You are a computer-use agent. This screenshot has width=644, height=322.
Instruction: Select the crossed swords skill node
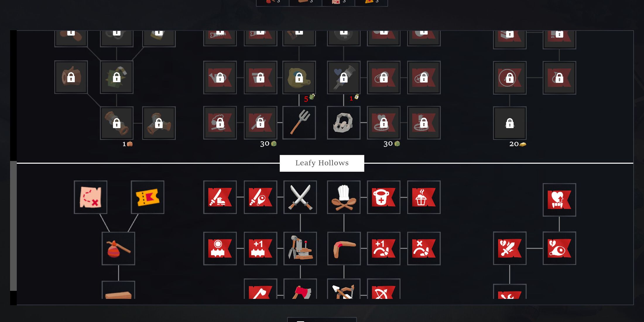tap(300, 197)
